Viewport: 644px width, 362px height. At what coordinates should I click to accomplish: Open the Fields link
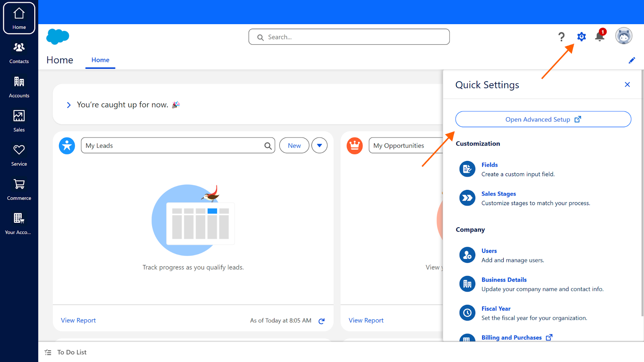489,165
